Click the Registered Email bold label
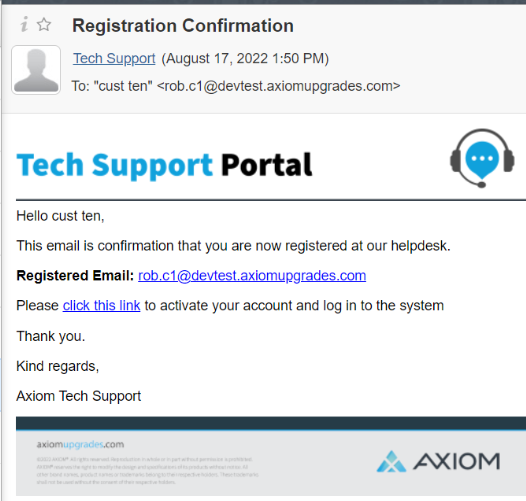The image size is (526, 501). click(x=75, y=276)
